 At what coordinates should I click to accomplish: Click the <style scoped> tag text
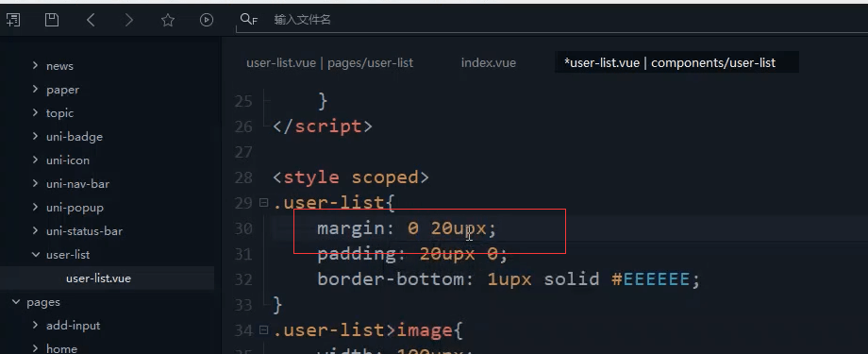click(351, 177)
